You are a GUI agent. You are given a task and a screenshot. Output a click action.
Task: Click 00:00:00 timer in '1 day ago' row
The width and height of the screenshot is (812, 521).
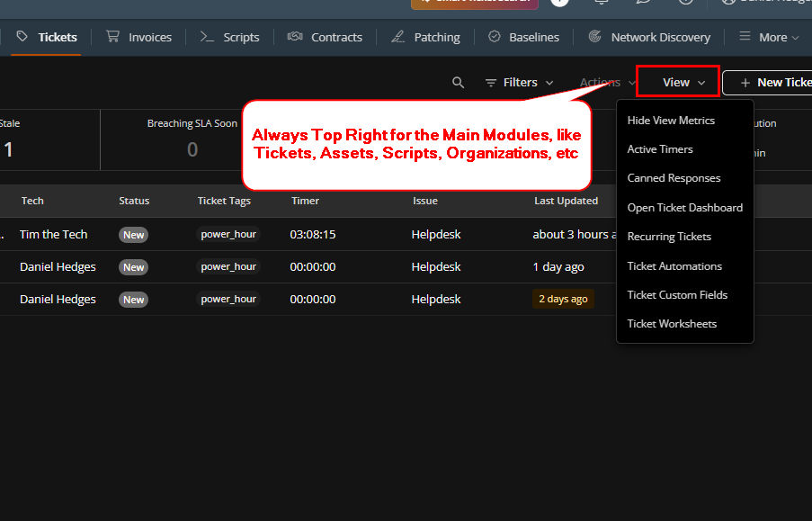(x=313, y=267)
